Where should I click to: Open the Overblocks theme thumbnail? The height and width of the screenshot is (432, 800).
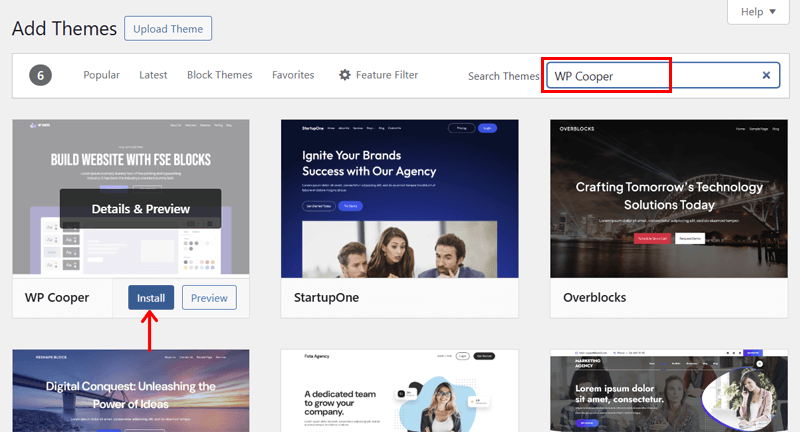(x=669, y=199)
